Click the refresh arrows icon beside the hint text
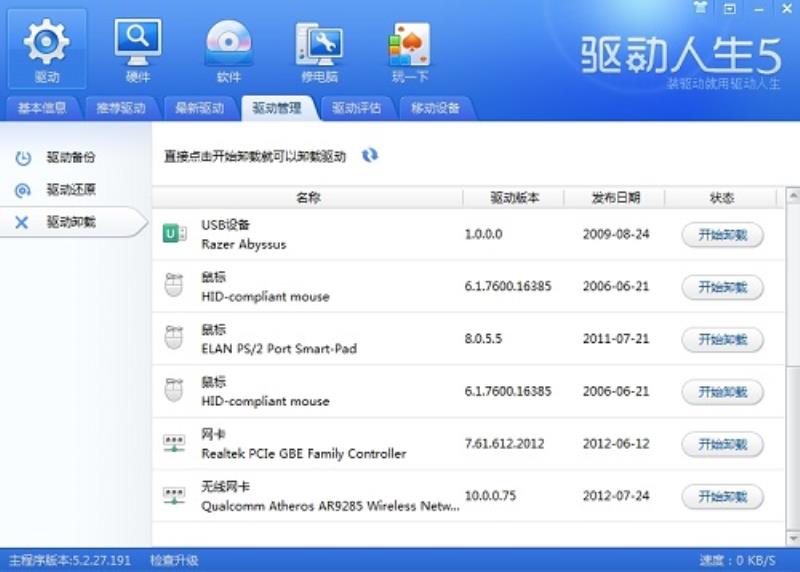The image size is (800, 572). (x=369, y=155)
